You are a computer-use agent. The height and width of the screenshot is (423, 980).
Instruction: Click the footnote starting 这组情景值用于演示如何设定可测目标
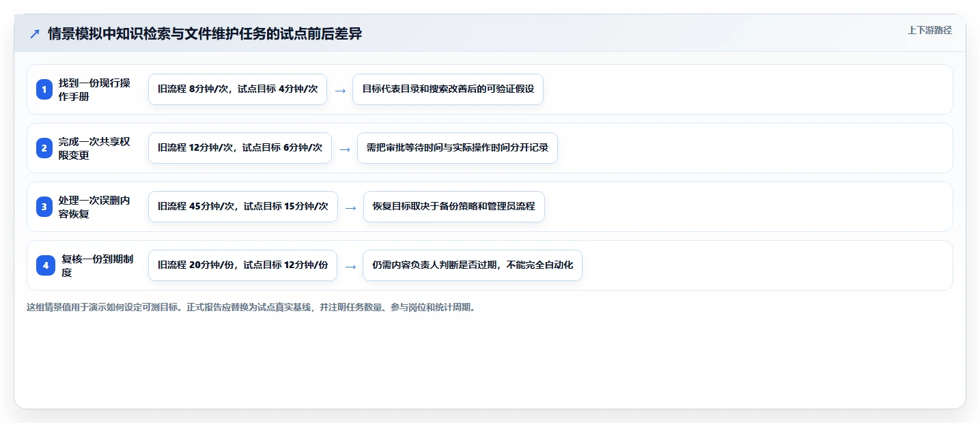(x=251, y=307)
